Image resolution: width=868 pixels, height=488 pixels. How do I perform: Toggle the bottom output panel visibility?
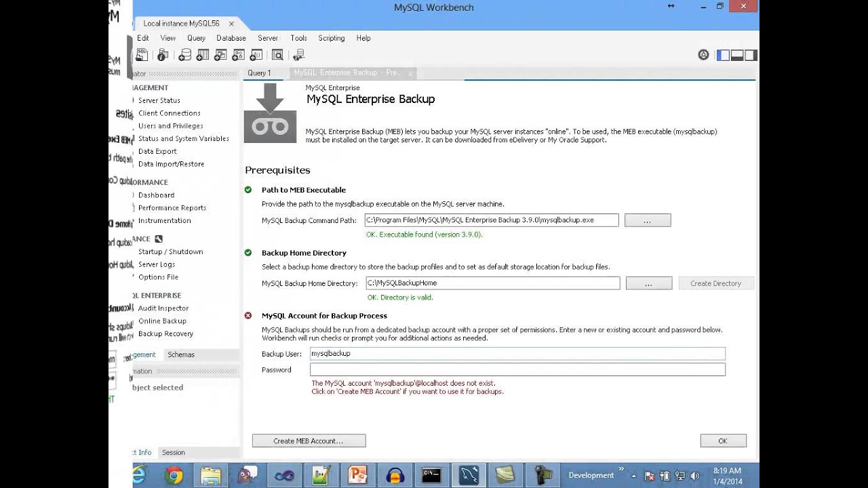coord(737,55)
